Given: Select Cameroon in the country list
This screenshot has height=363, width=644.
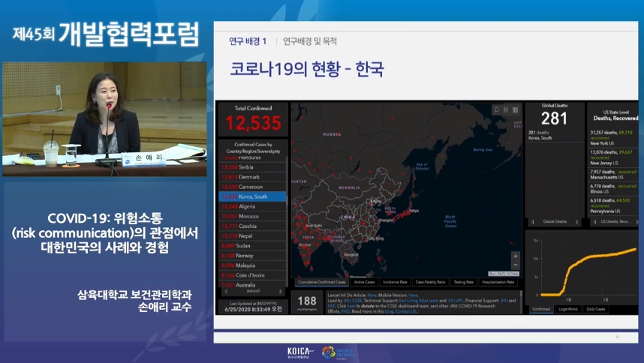Looking at the screenshot, I should [x=252, y=187].
